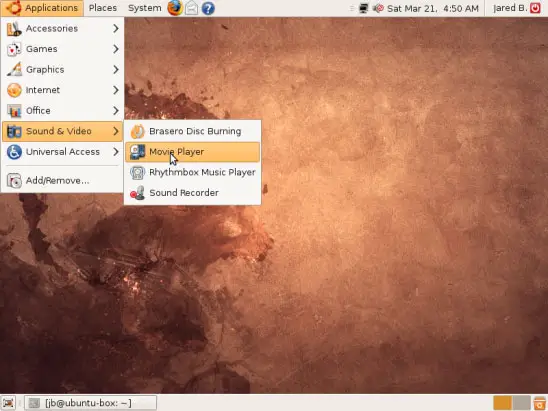Click the Internet globe icon
The height and width of the screenshot is (411, 548).
14,90
